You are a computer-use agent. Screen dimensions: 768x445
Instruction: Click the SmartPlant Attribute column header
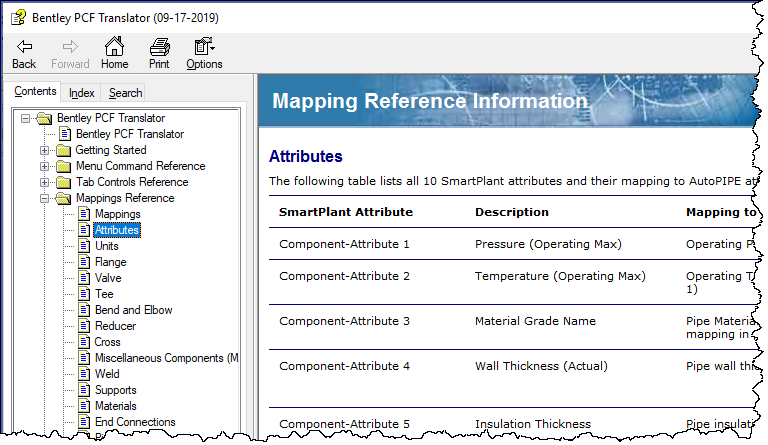(x=346, y=212)
